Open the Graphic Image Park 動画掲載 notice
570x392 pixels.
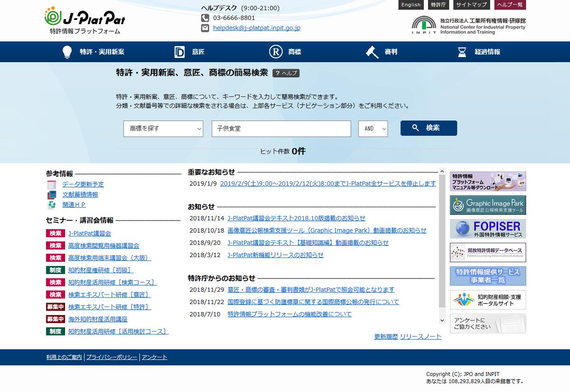point(327,230)
